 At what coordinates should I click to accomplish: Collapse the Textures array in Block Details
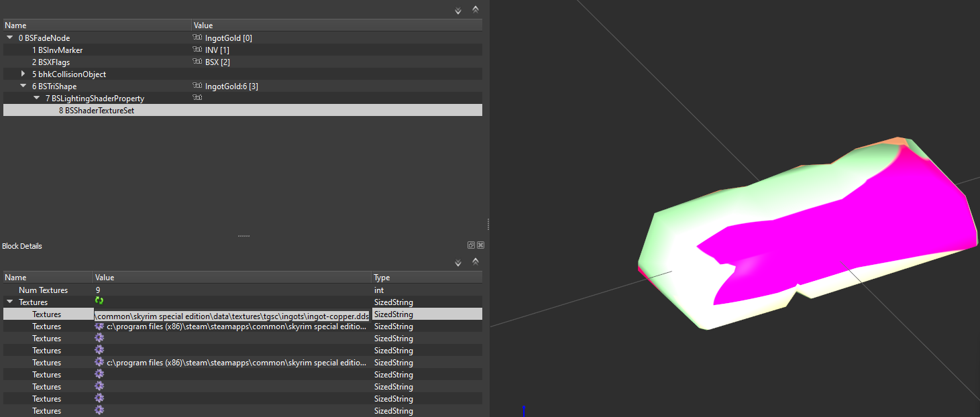[10, 302]
